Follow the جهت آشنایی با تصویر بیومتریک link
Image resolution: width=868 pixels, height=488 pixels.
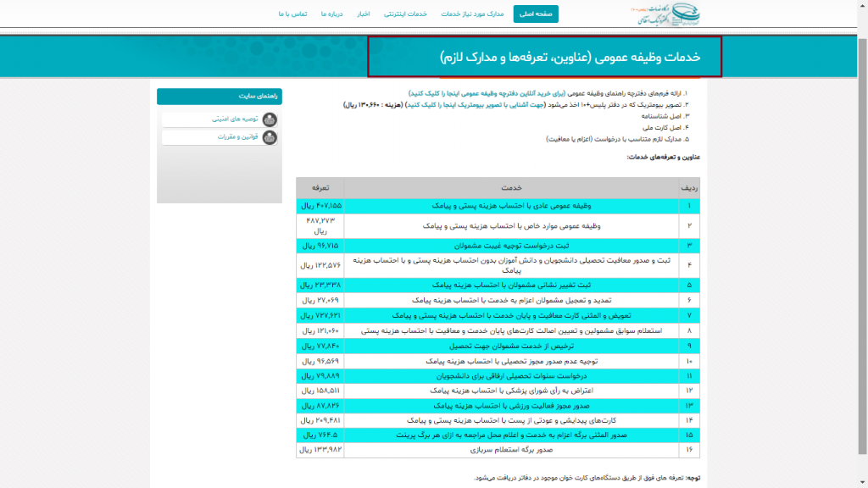(x=476, y=104)
